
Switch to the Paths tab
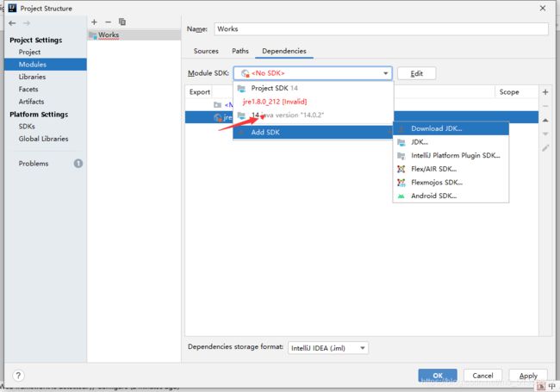[240, 51]
